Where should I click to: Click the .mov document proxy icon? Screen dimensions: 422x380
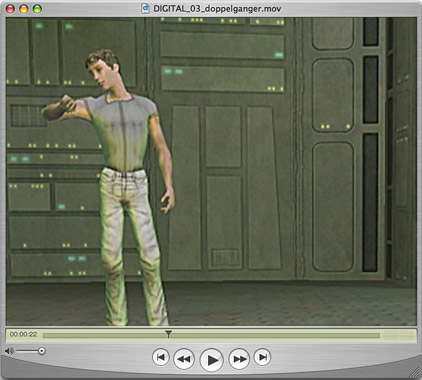(145, 8)
